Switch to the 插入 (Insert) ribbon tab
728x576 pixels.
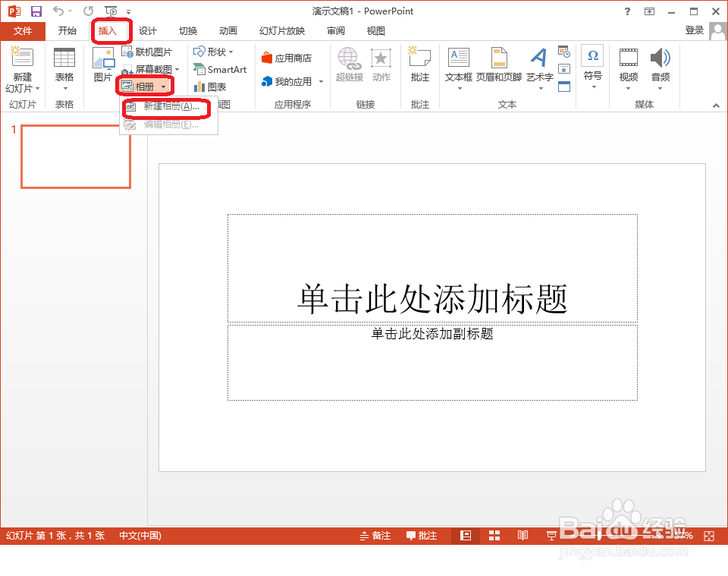click(107, 31)
